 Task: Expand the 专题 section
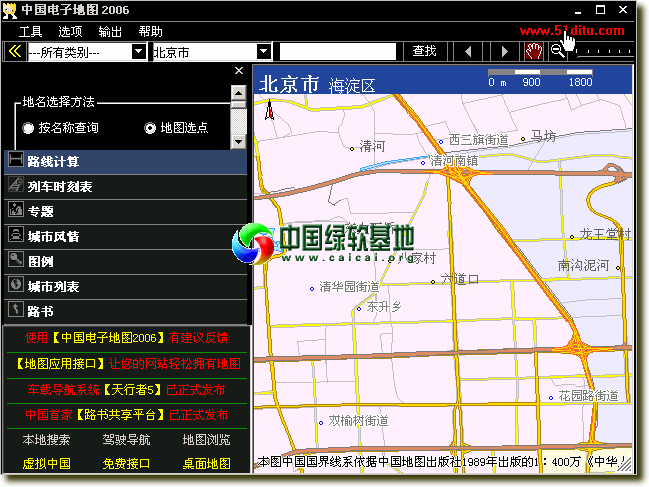point(126,211)
